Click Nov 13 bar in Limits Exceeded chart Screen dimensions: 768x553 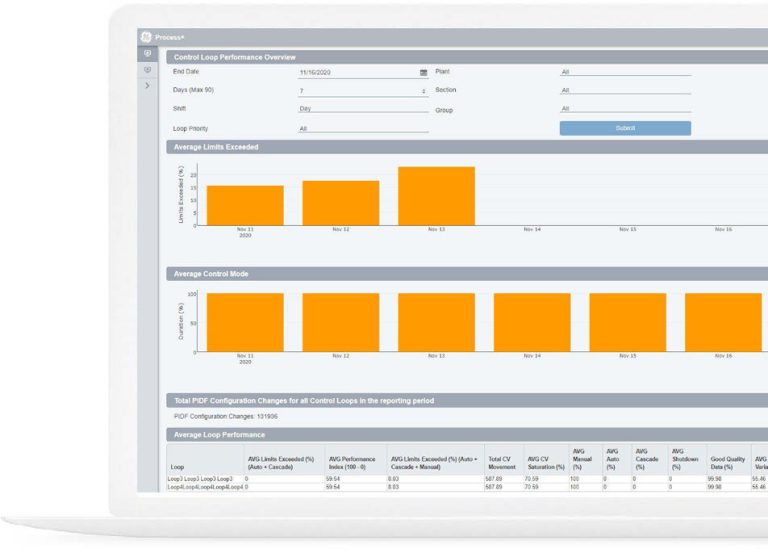click(436, 196)
